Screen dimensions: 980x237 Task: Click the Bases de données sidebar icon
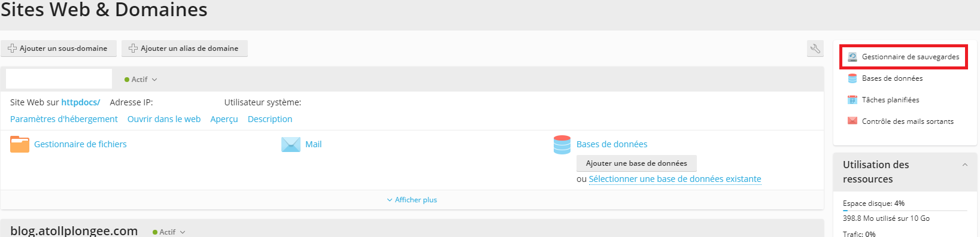coord(852,78)
